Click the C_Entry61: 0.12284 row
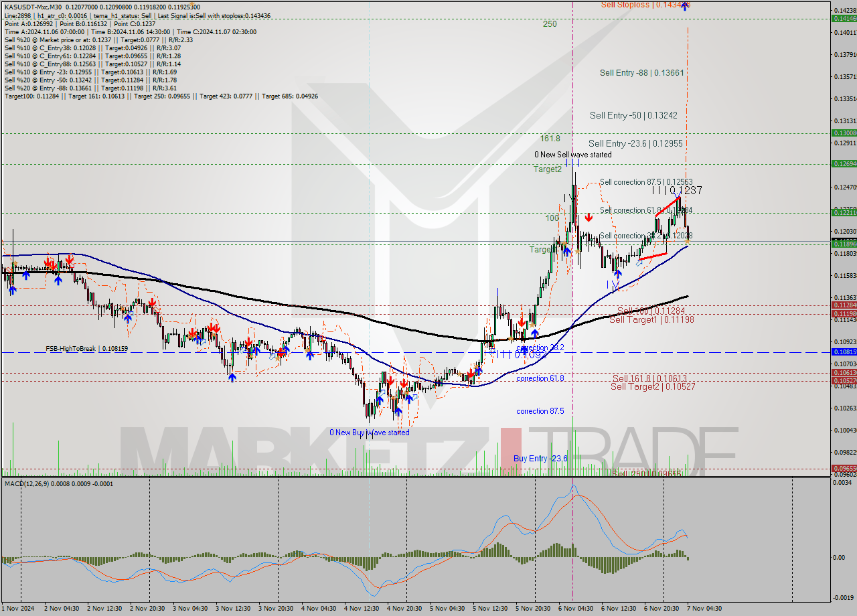857x616 pixels. (x=92, y=56)
